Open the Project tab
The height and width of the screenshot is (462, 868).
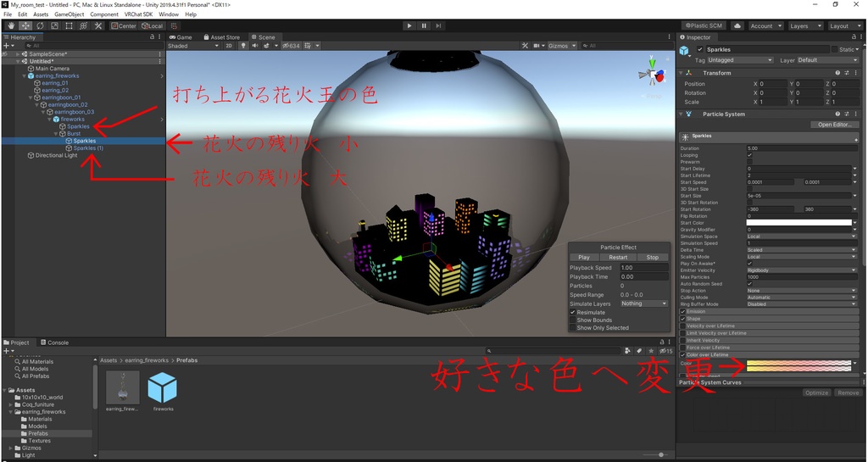(x=17, y=342)
